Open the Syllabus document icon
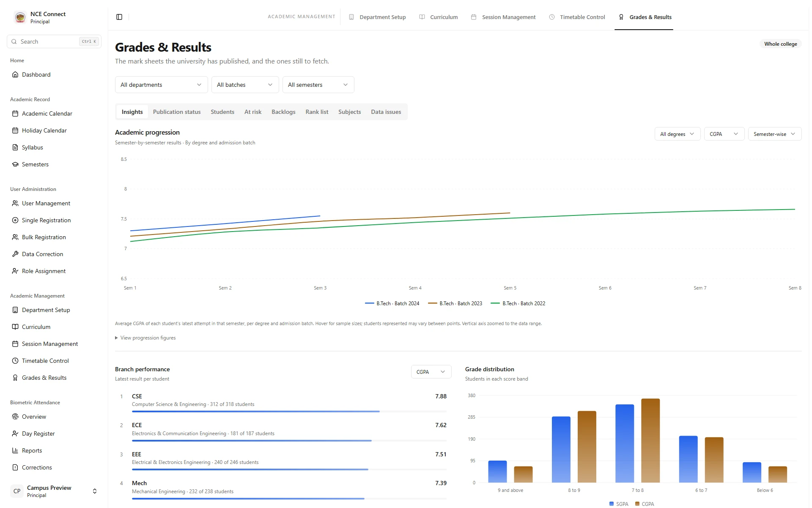Image resolution: width=812 pixels, height=508 pixels. pyautogui.click(x=15, y=147)
